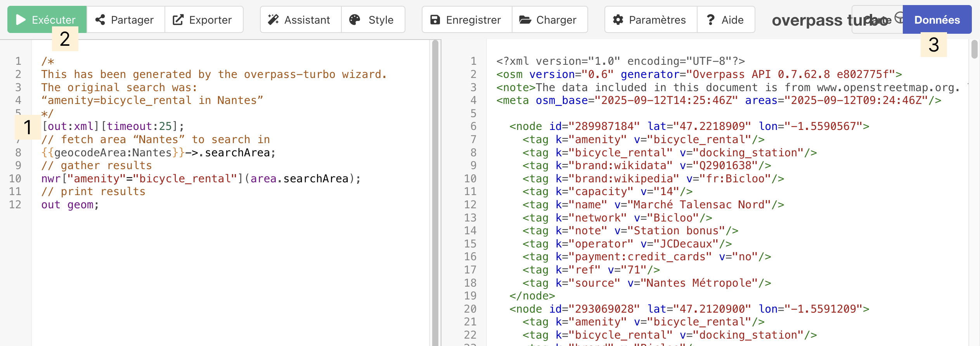The image size is (980, 346).
Task: Click line number 12 in the query editor gutter
Action: click(15, 204)
